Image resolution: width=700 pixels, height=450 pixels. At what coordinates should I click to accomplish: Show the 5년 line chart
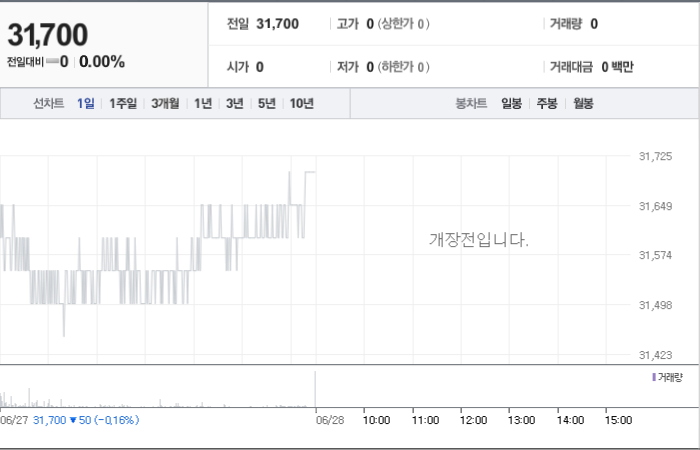coord(267,104)
